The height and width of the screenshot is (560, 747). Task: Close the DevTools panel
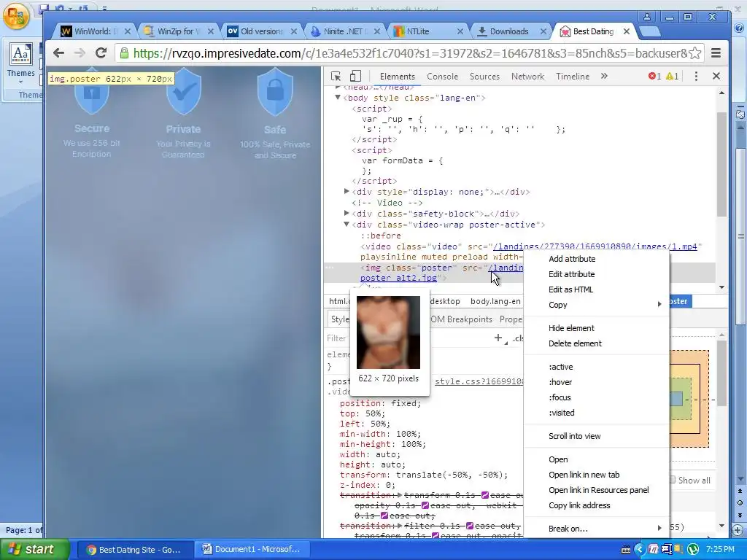coord(716,76)
